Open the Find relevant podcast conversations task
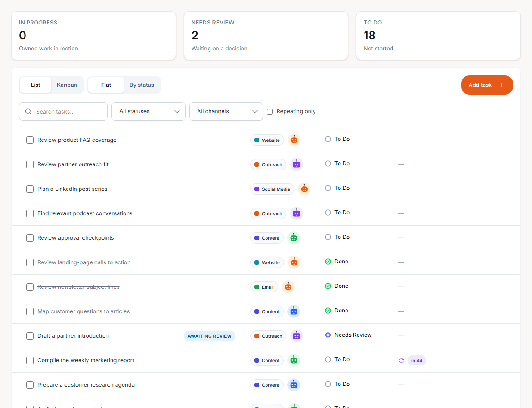 tap(85, 213)
